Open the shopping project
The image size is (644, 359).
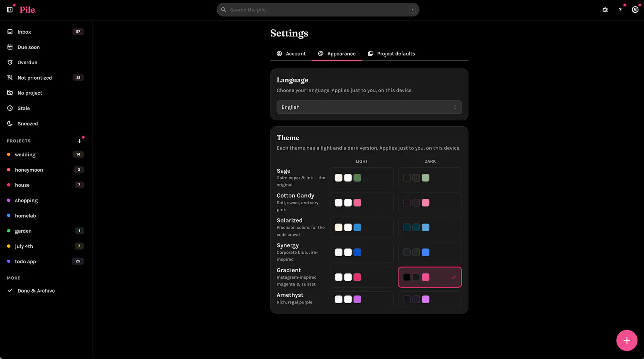[x=45, y=200]
